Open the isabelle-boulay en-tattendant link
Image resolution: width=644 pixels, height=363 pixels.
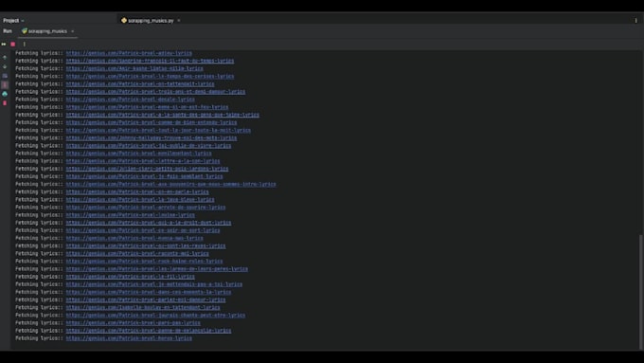(143, 307)
